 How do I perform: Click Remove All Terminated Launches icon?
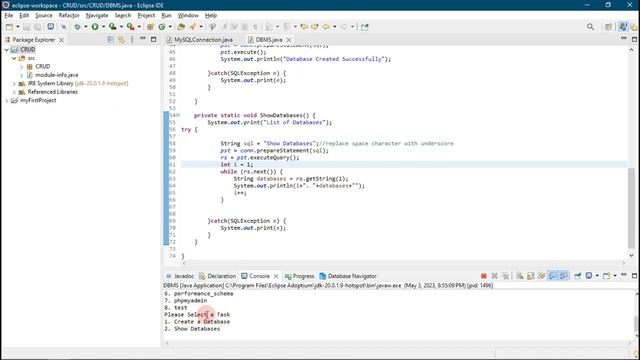[506, 276]
